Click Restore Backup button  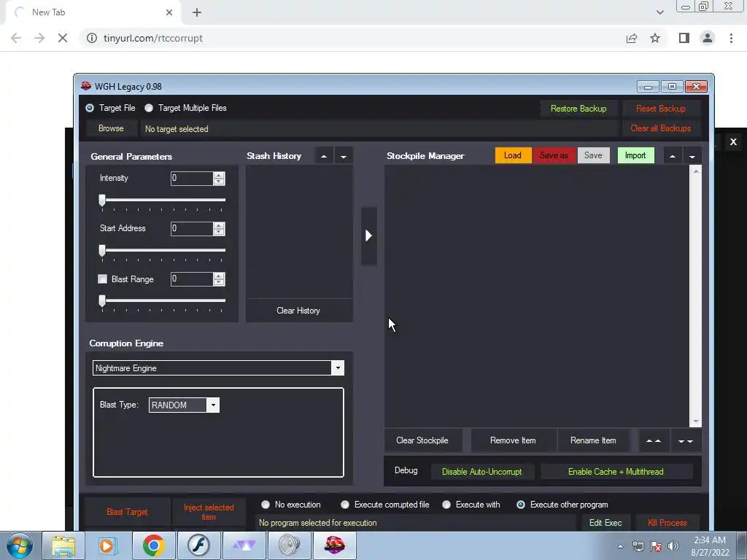pyautogui.click(x=578, y=109)
